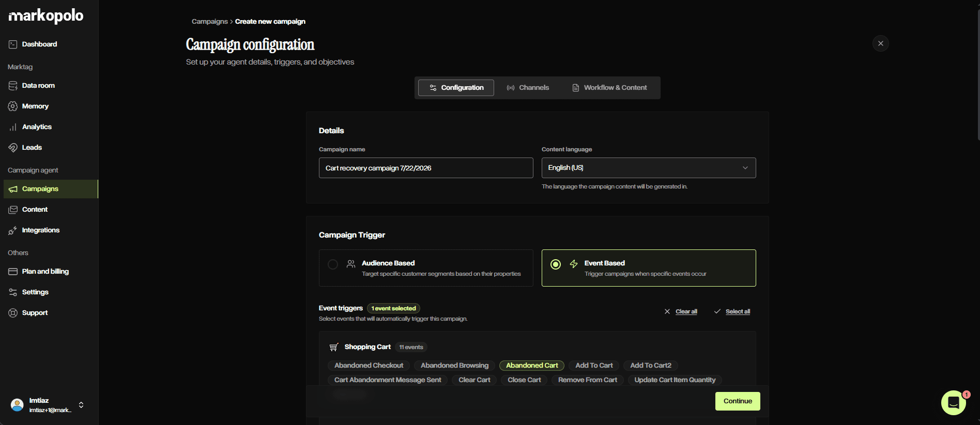Viewport: 980px width, 425px height.
Task: Click the Analytics bar chart icon
Action: point(13,127)
